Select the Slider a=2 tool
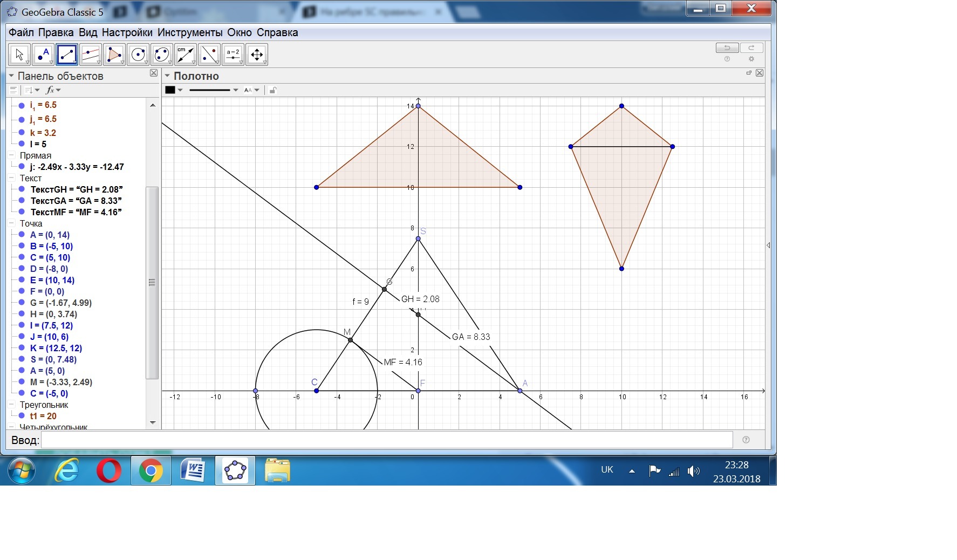Image resolution: width=957 pixels, height=560 pixels. click(233, 54)
